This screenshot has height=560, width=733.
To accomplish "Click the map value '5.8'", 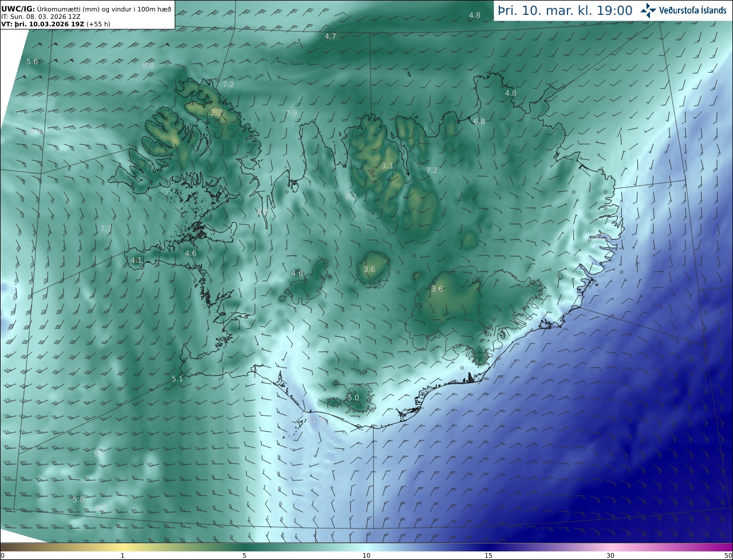I will (78, 499).
